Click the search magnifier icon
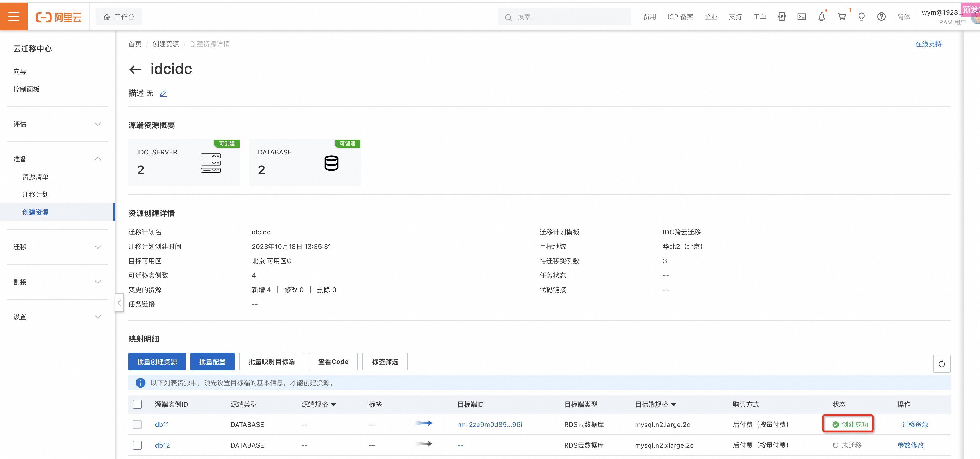This screenshot has height=459, width=980. [508, 17]
